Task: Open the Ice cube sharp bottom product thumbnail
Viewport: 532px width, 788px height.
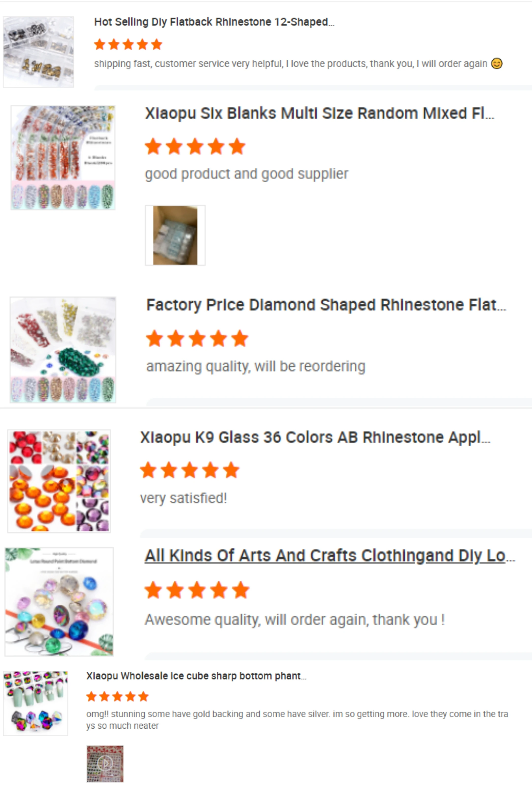Action: [x=35, y=703]
